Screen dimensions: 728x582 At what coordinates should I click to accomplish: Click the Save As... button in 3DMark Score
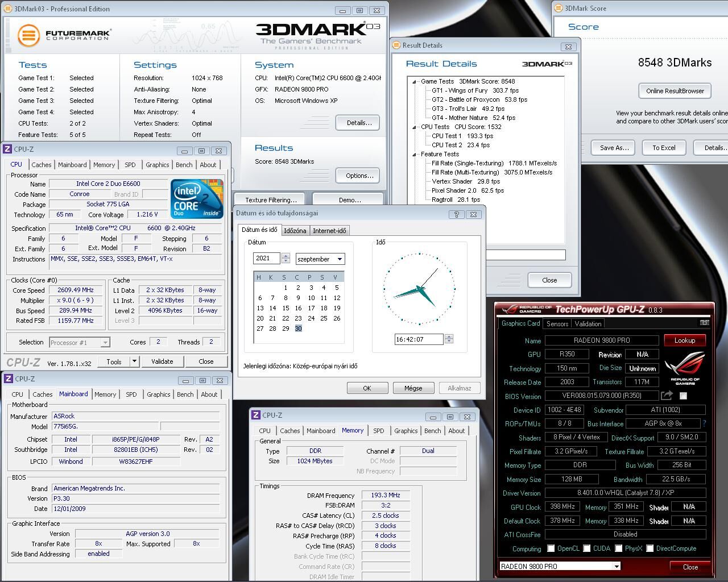click(614, 147)
